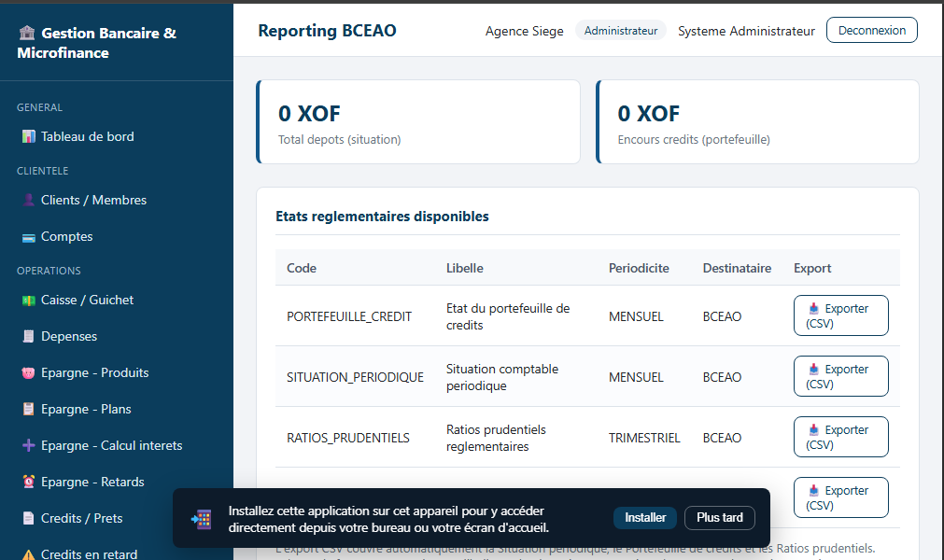Click the Administrateur role badge
Viewport: 944px width, 560px height.
point(621,31)
